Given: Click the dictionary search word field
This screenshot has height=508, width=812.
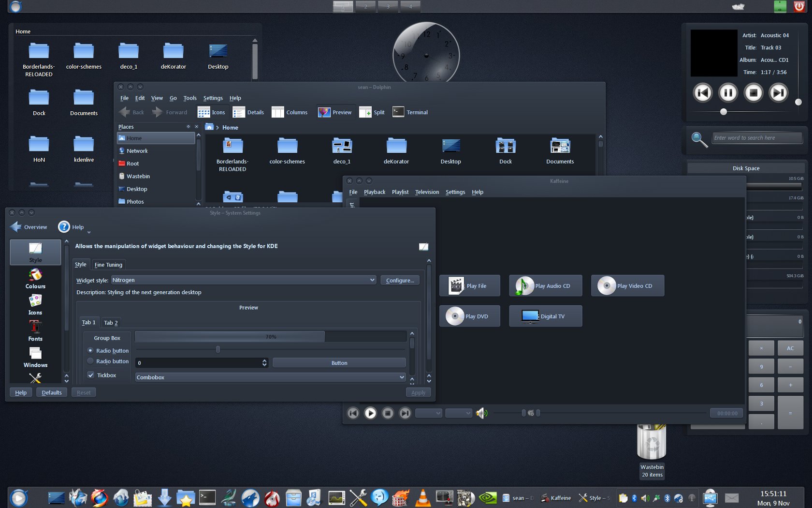Looking at the screenshot, I should tap(757, 138).
